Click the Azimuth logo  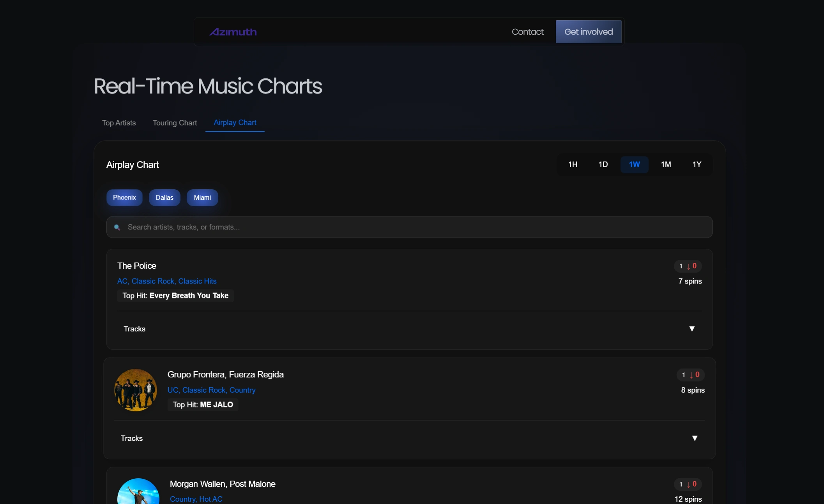point(233,32)
